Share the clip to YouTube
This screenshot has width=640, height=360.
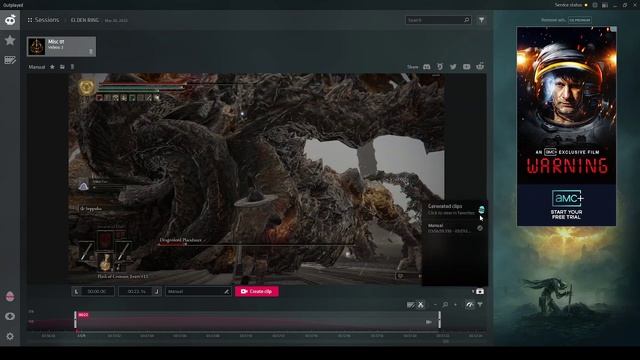pyautogui.click(x=467, y=67)
